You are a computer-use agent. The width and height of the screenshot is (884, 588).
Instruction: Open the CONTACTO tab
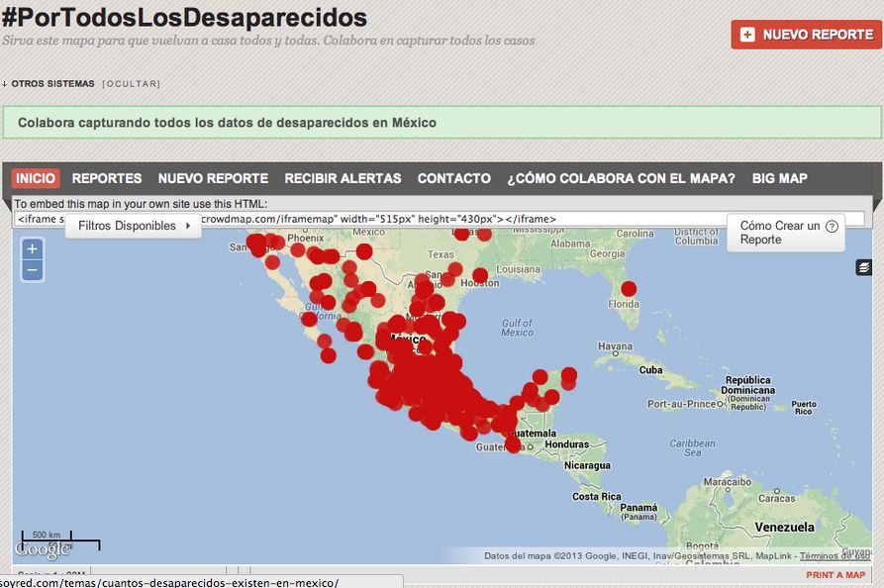(453, 178)
